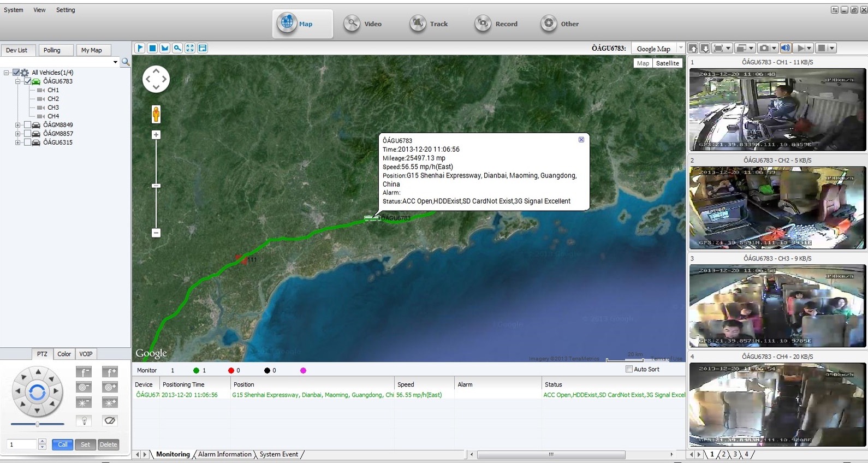868x463 pixels.
Task: Adjust the PTZ speed slider handle
Action: click(37, 424)
